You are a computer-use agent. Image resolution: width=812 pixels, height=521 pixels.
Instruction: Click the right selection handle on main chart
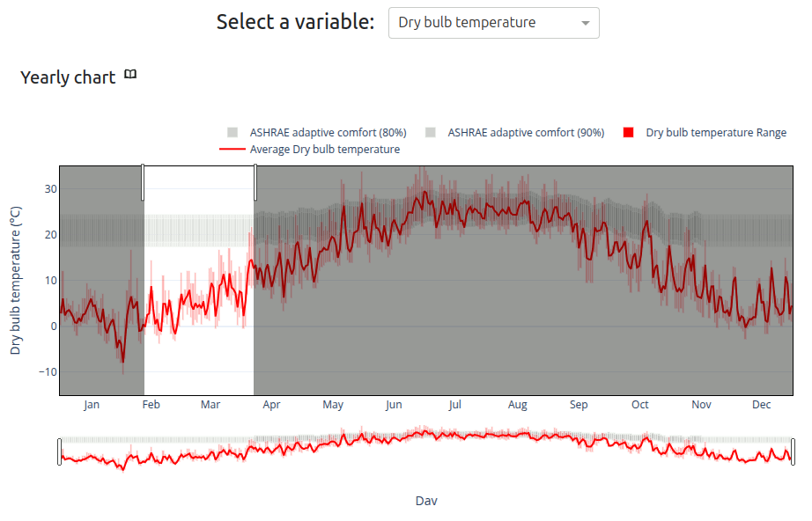point(255,182)
